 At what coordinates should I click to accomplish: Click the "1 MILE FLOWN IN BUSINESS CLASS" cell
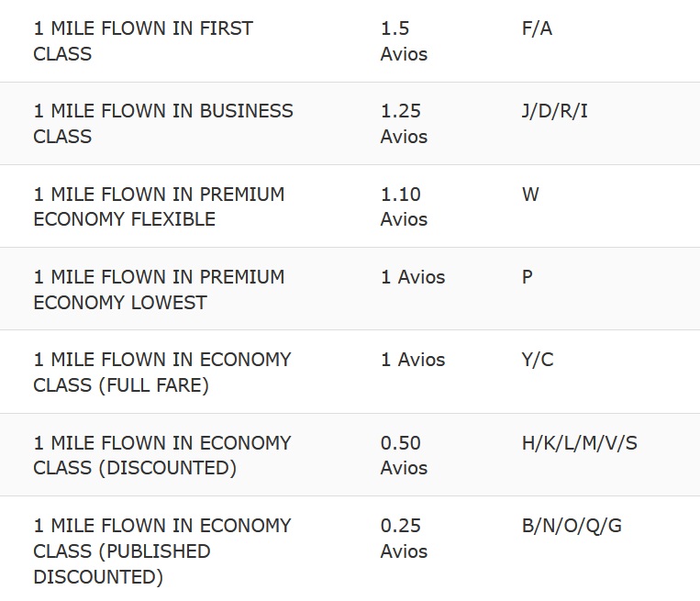[162, 124]
